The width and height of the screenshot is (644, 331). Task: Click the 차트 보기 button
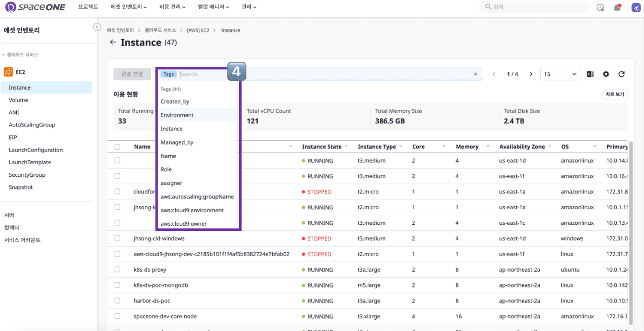(615, 94)
